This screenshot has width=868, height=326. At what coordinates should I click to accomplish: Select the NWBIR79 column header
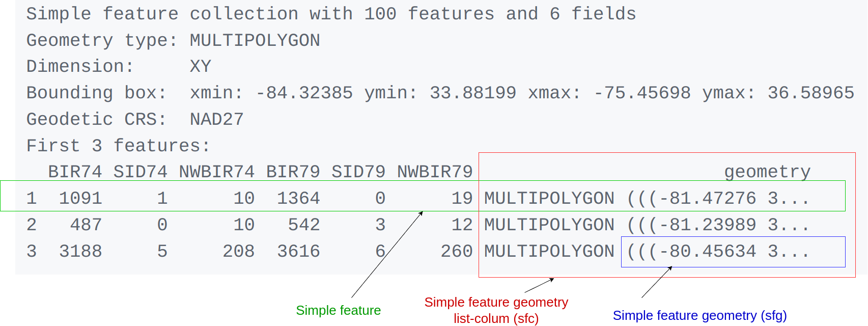pyautogui.click(x=435, y=172)
